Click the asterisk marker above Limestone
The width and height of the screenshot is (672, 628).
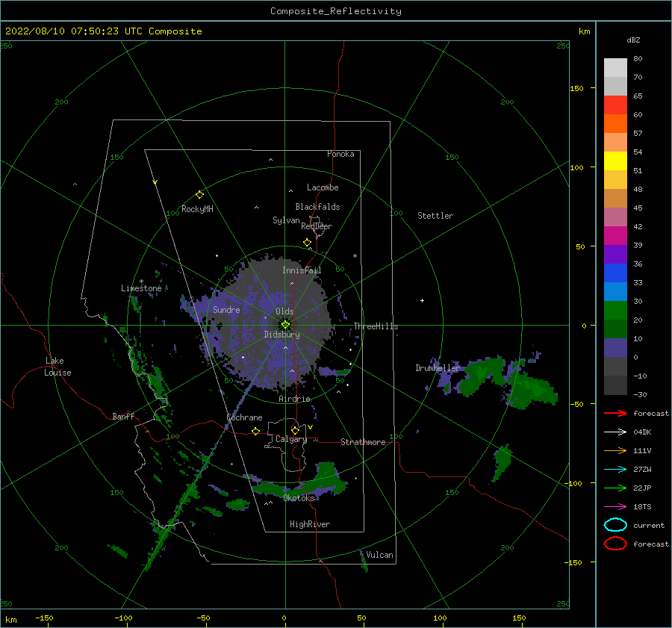141,282
